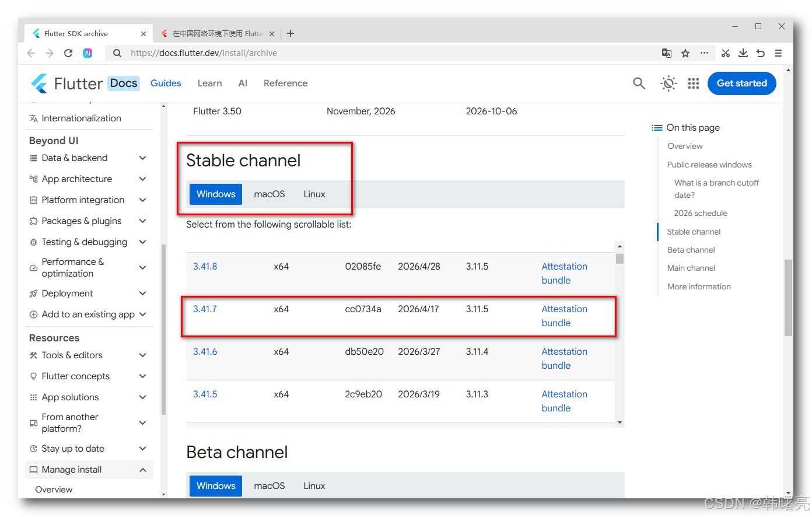812x517 pixels.
Task: Click the AI assistant icon in toolbar
Action: pyautogui.click(x=87, y=53)
